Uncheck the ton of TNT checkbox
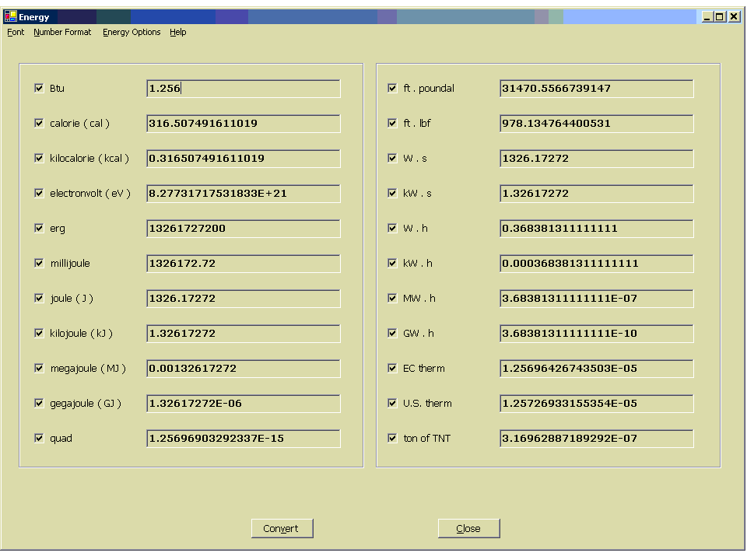 392,439
